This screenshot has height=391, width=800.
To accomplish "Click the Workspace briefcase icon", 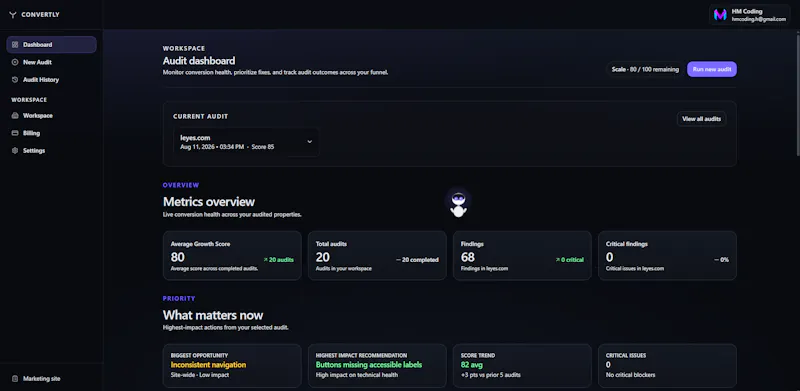I will pos(15,115).
